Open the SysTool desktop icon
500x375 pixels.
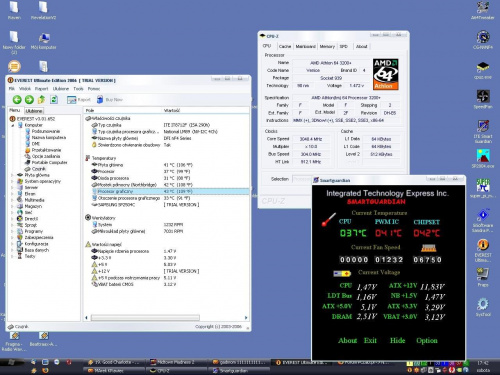pos(483,307)
